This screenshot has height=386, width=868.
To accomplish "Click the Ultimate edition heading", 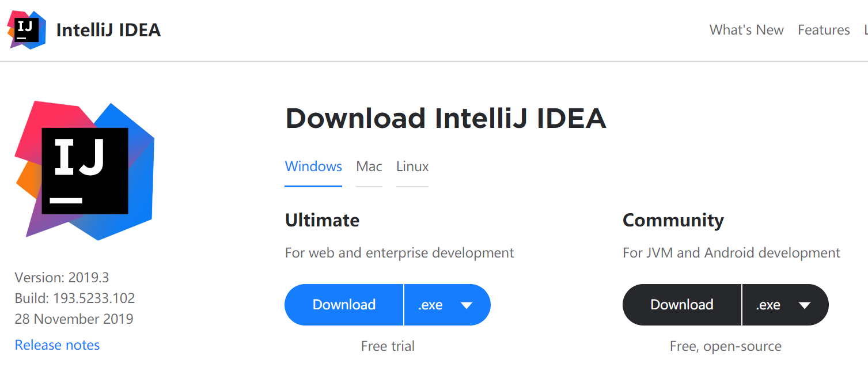I will (x=322, y=220).
